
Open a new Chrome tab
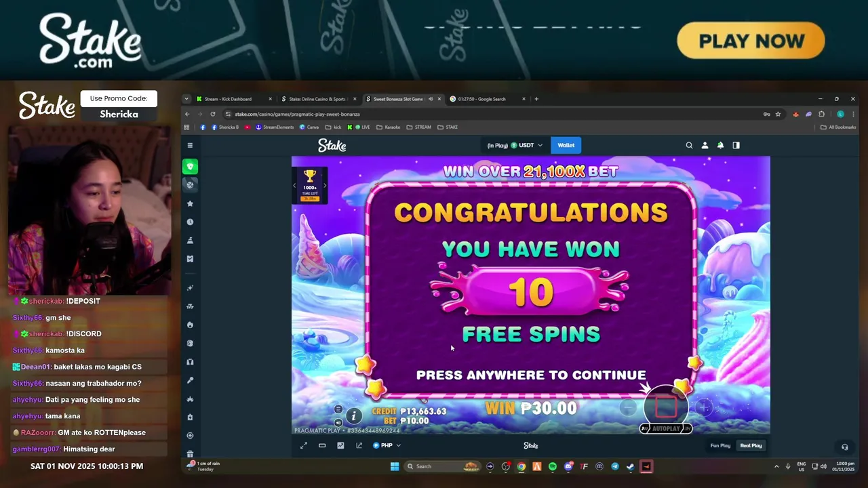coord(536,99)
